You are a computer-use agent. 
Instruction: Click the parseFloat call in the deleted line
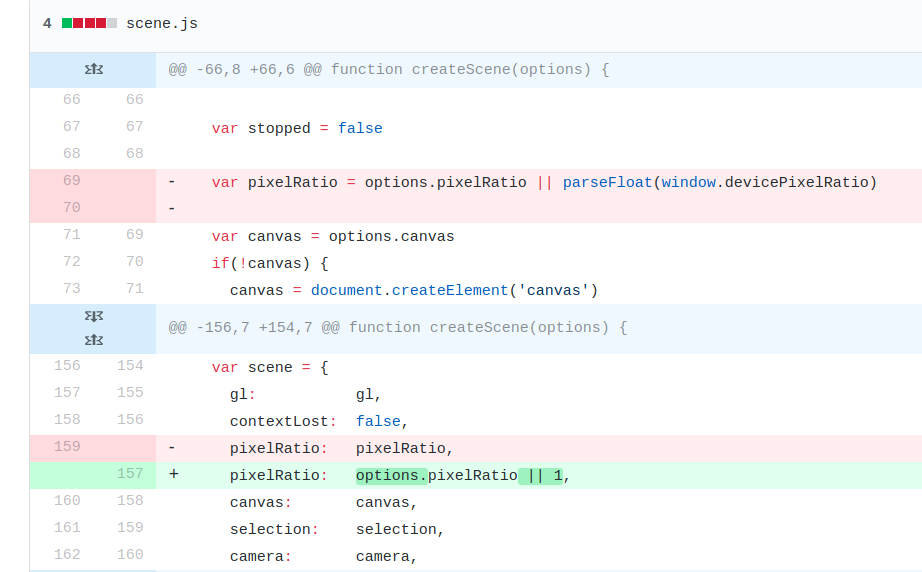(607, 182)
